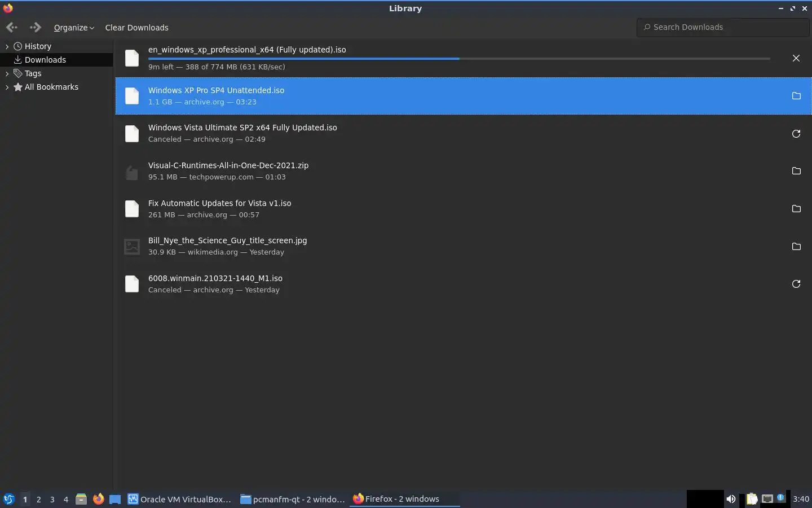
Task: Show Windows XP Pro SP4 Unattended.iso in folder
Action: [796, 96]
